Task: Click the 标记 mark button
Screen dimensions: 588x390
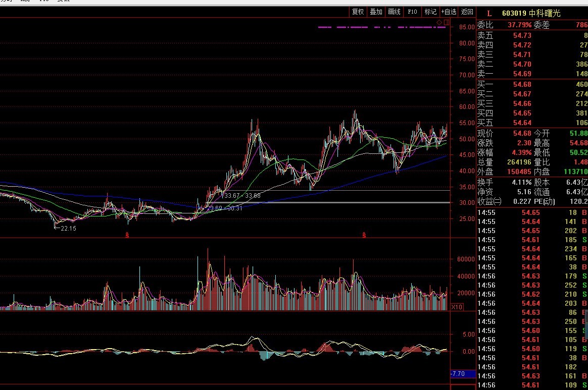Action: 430,12
